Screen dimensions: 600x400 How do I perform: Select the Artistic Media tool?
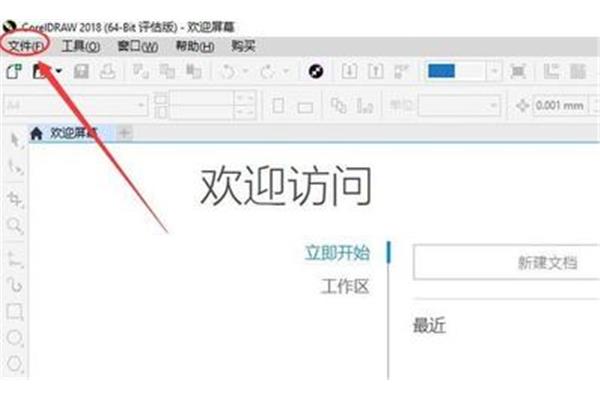point(15,285)
